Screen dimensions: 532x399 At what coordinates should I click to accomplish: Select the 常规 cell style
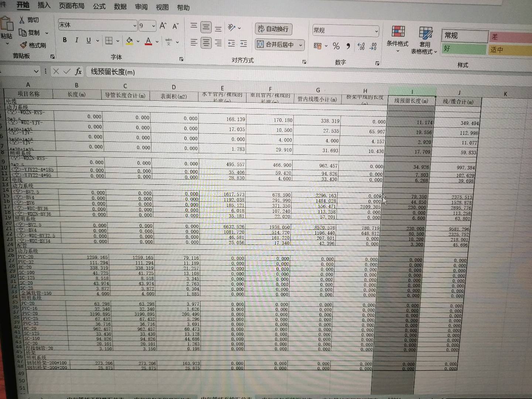[465, 35]
